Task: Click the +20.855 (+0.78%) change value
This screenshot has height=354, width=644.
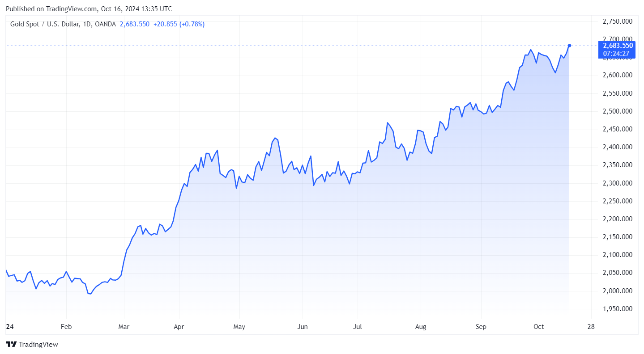Action: coord(179,24)
